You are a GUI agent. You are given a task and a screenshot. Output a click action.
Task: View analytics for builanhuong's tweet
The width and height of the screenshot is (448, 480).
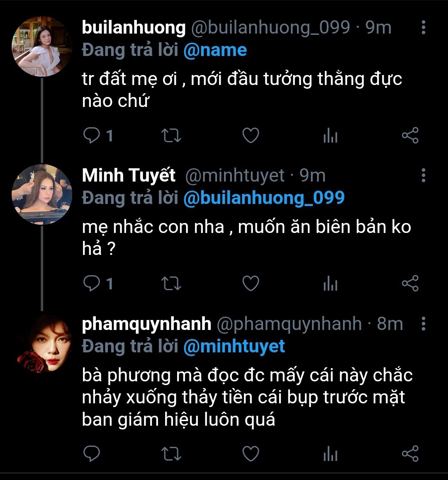(330, 136)
